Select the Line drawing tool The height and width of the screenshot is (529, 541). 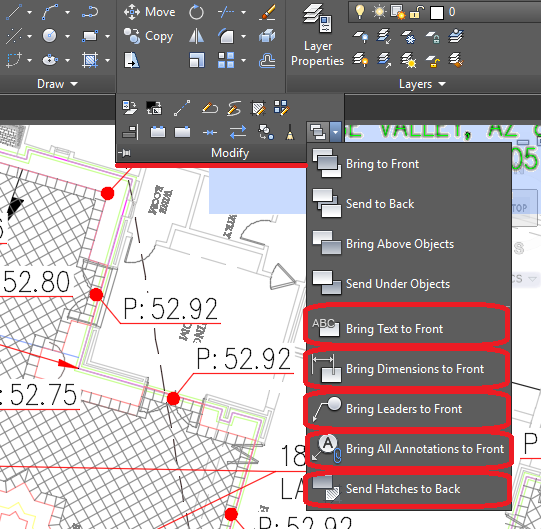pyautogui.click(x=14, y=12)
